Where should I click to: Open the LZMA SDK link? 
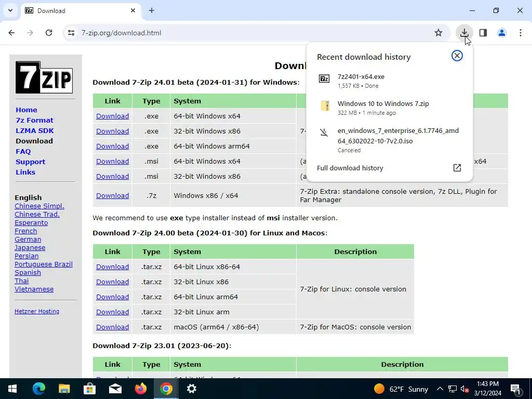point(35,130)
